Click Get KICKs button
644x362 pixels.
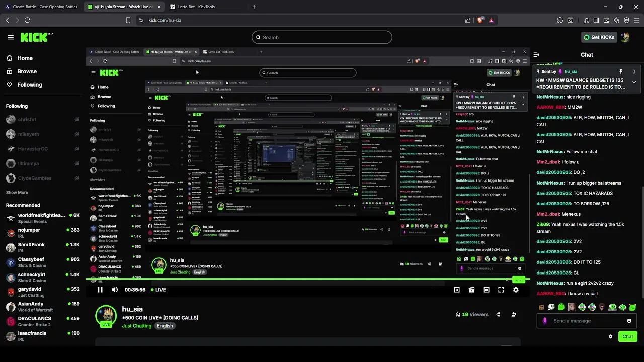click(599, 37)
